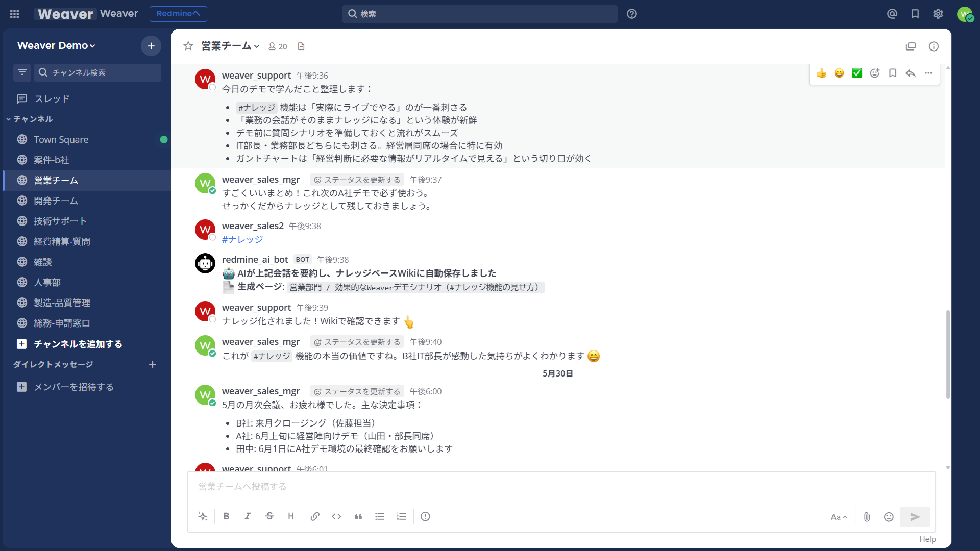The image size is (980, 551).
Task: Open the channel info icon
Action: pyautogui.click(x=934, y=46)
